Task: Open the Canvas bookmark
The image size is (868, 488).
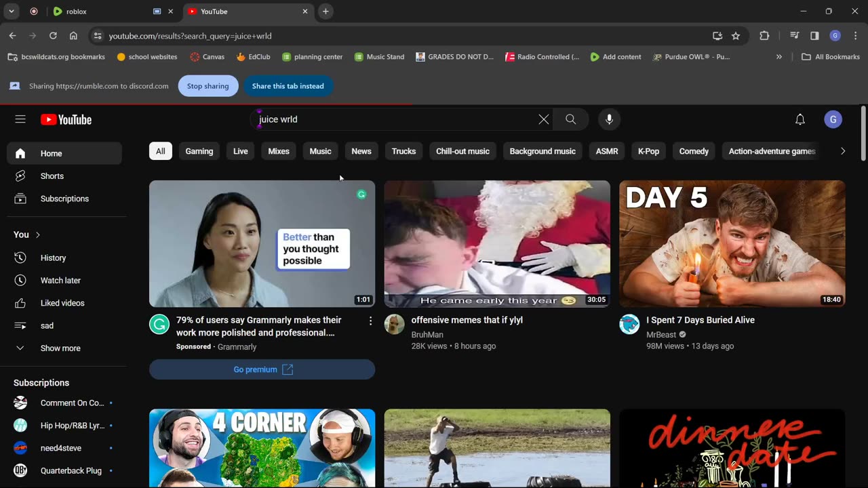Action: [208, 57]
